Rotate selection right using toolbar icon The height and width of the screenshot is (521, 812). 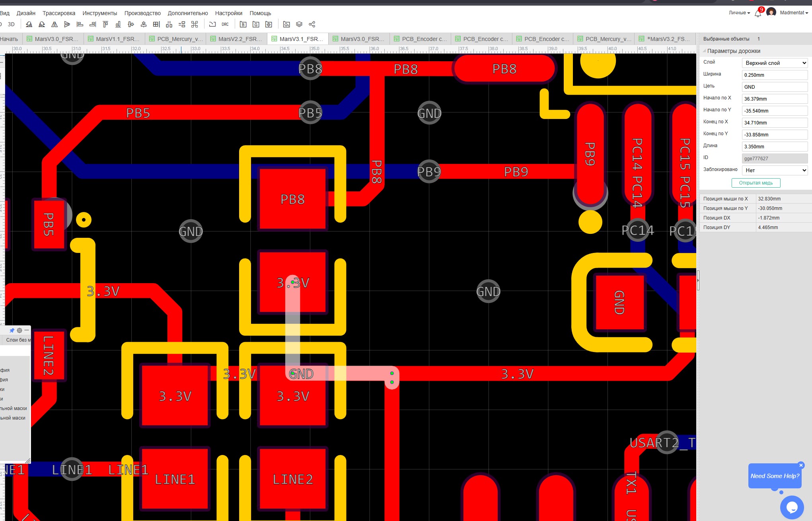tap(42, 24)
